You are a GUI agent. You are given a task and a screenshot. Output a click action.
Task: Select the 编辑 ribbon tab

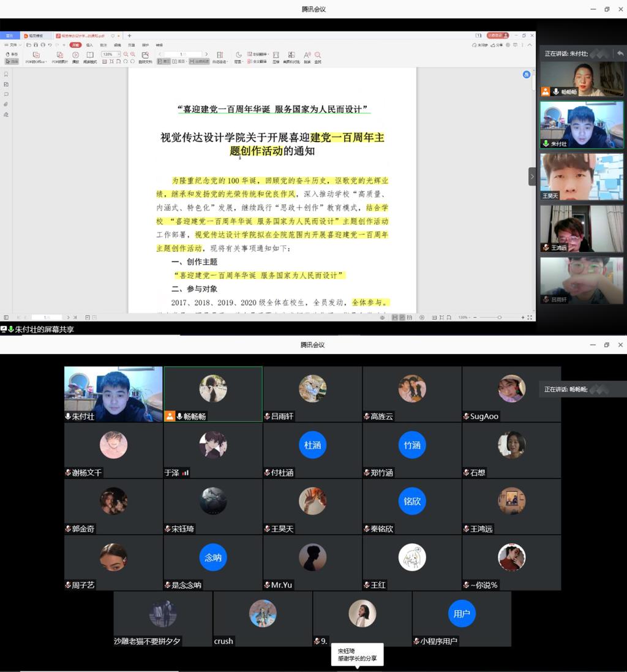pyautogui.click(x=118, y=45)
